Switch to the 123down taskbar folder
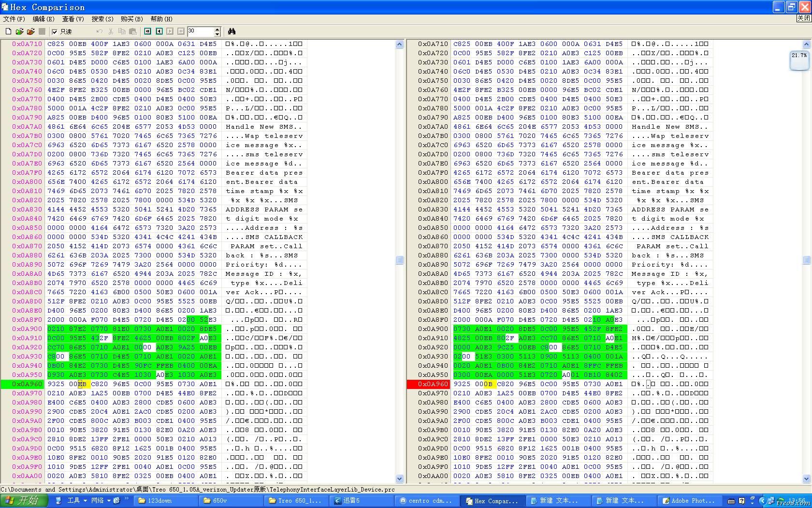 (x=167, y=501)
